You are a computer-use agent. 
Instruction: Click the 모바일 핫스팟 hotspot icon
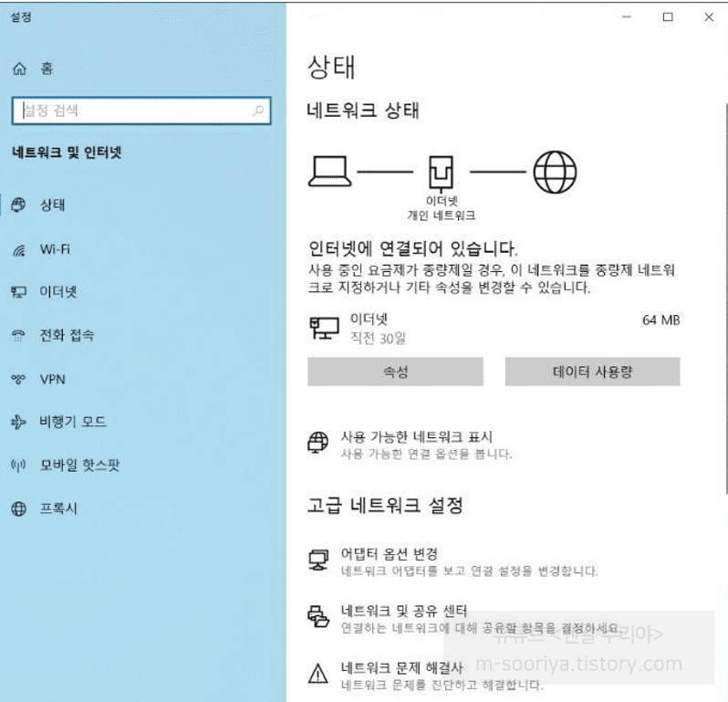point(18,466)
